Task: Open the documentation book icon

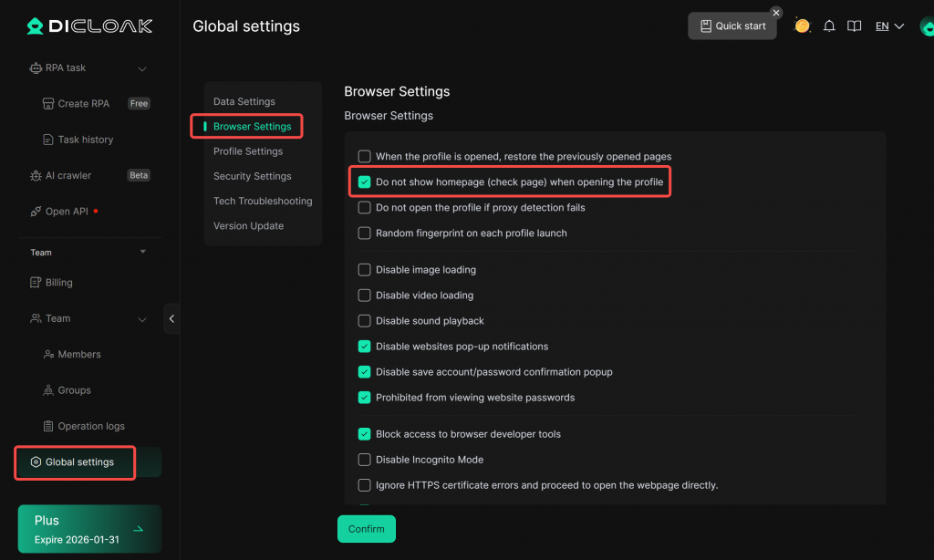Action: point(854,26)
